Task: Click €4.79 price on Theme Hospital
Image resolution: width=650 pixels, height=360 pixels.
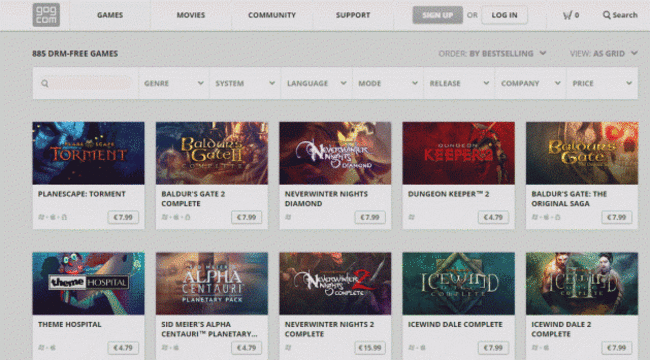Action: [123, 348]
